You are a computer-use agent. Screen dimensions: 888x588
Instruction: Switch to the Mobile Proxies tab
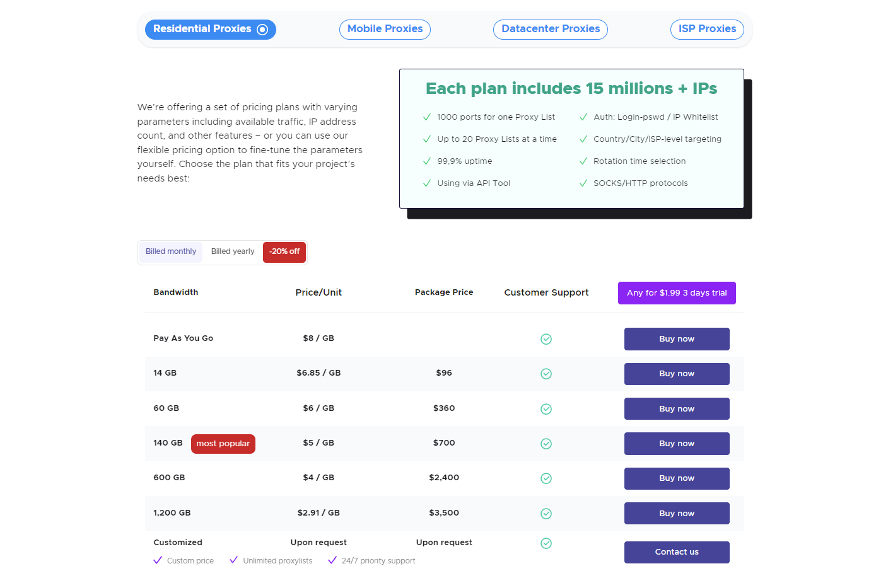(385, 29)
